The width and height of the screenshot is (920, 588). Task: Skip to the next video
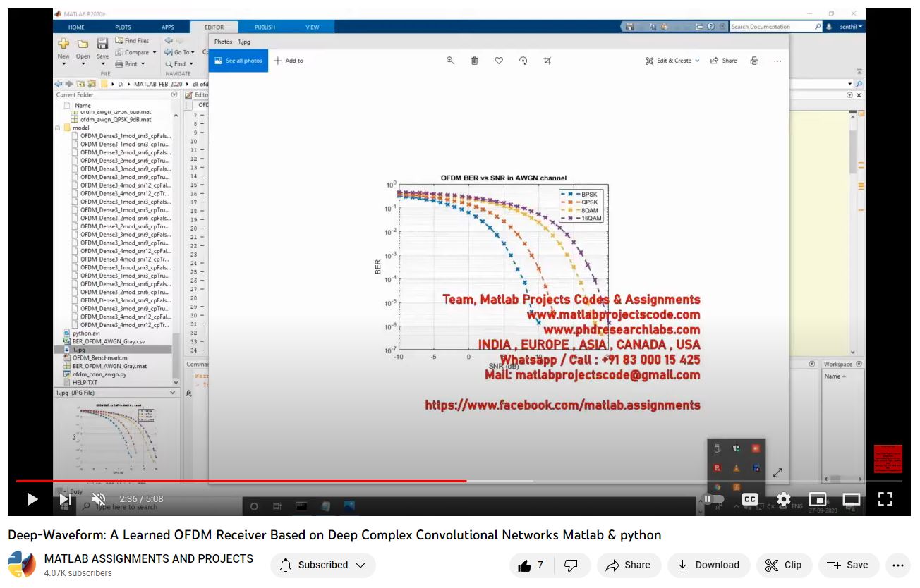click(x=65, y=499)
